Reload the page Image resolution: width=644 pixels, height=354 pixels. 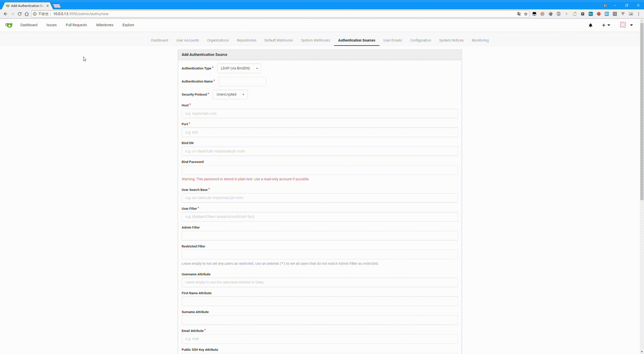pos(19,14)
